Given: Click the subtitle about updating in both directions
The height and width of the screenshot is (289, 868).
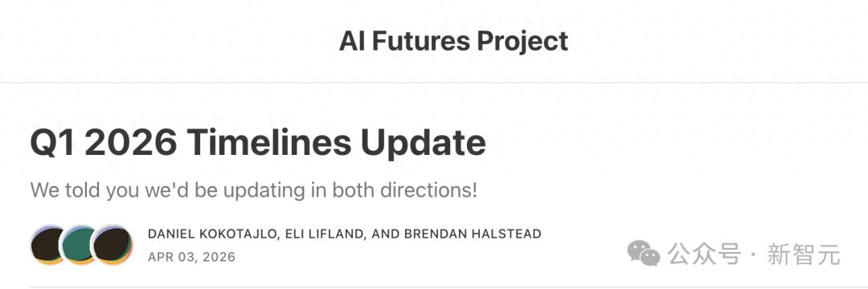Looking at the screenshot, I should (253, 190).
